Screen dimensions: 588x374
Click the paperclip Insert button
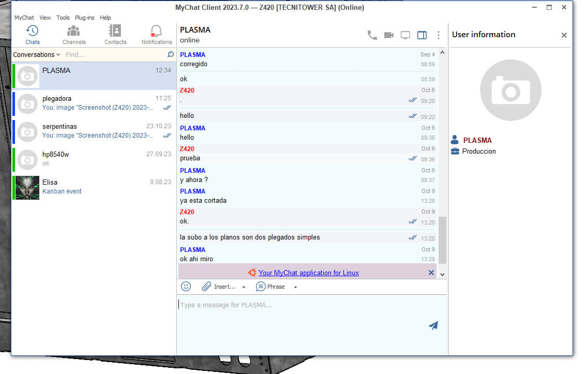point(219,287)
